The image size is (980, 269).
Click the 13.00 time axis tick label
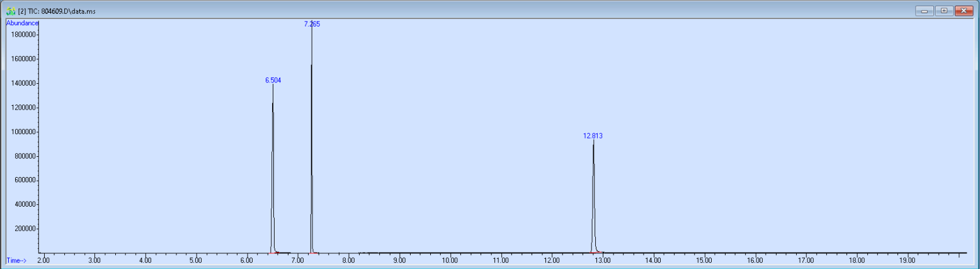coord(603,260)
